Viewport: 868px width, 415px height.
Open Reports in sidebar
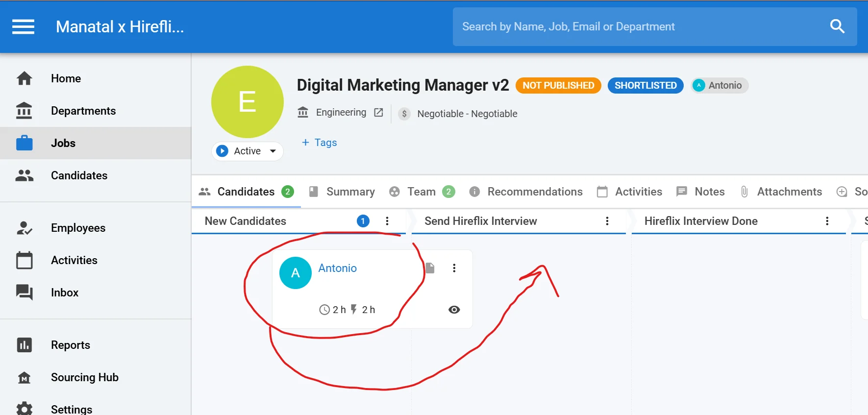(96, 345)
